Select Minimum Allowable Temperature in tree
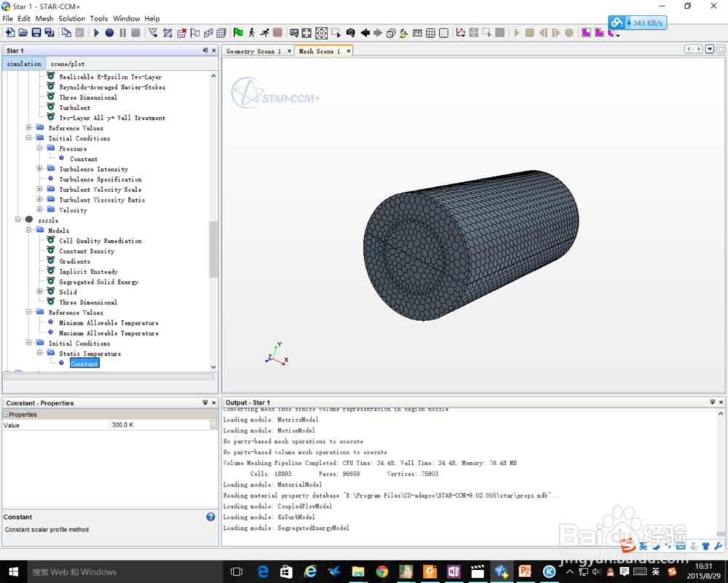 (x=108, y=322)
